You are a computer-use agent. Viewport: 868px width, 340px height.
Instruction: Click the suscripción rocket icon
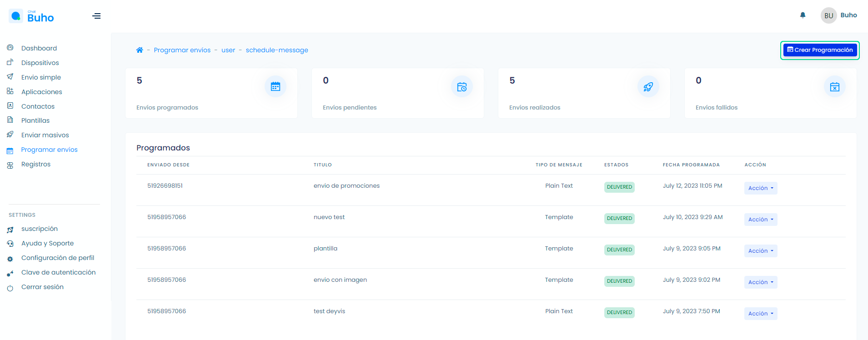pyautogui.click(x=10, y=230)
